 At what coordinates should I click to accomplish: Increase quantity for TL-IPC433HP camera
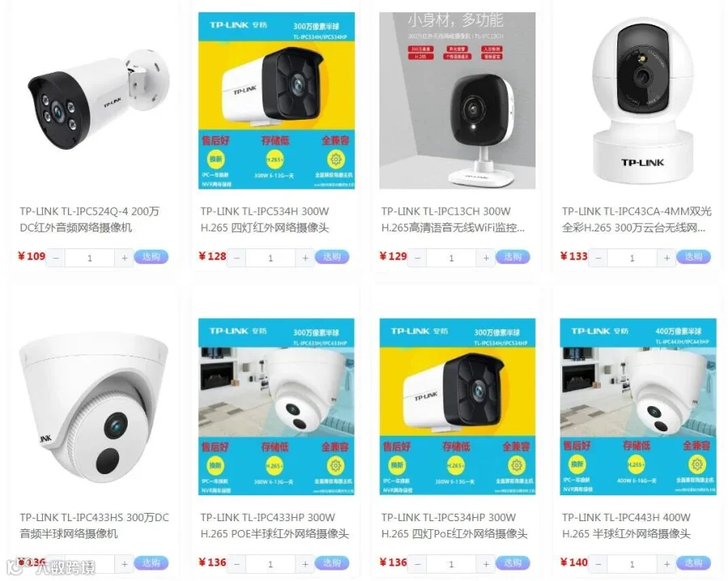click(x=305, y=564)
